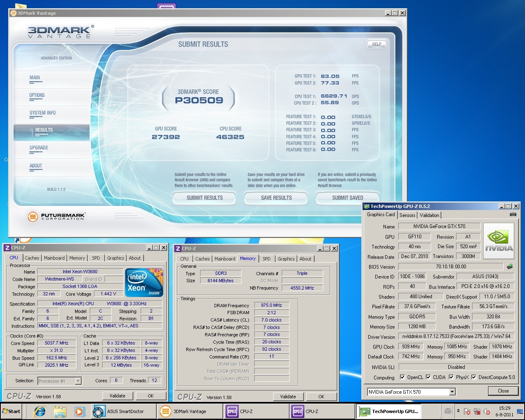Viewport: 525px width, 420px height.
Task: Click GPU-Z title bar icon
Action: 367,206
